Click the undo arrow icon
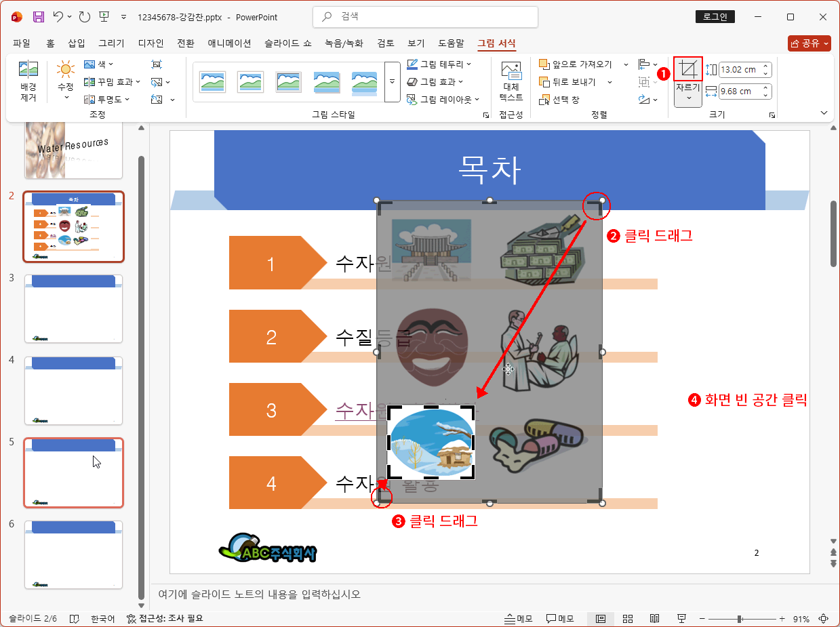840x627 pixels. [58, 17]
